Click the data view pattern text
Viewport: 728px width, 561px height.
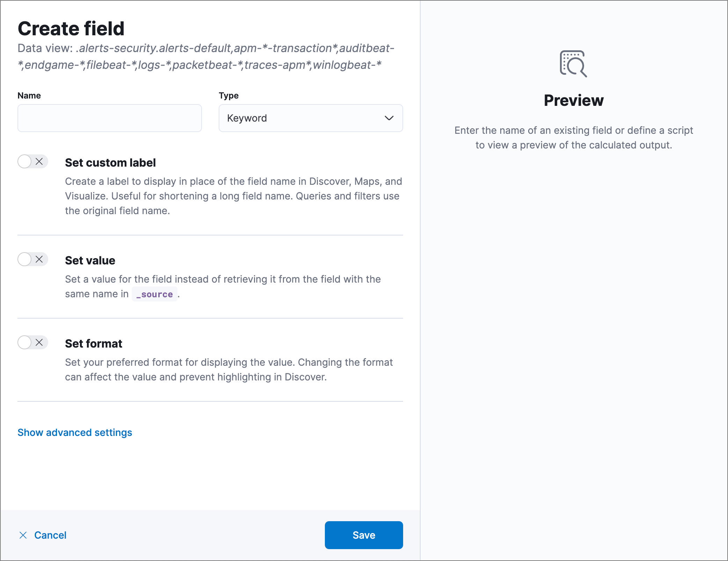(206, 56)
